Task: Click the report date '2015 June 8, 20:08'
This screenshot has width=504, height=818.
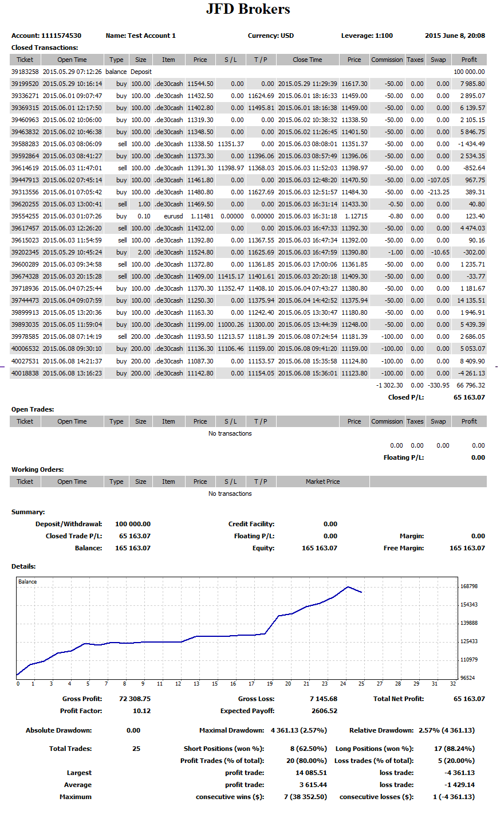Action: [455, 36]
